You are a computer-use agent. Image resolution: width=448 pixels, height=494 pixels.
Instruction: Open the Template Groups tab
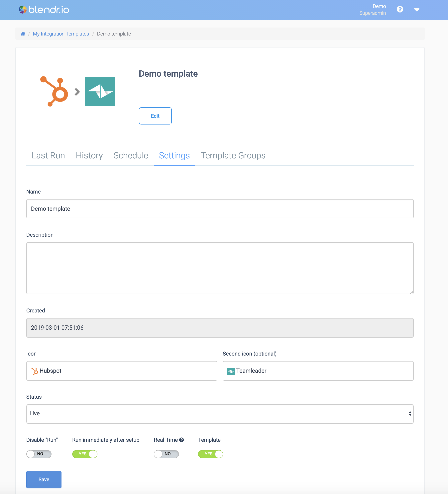[x=233, y=155]
